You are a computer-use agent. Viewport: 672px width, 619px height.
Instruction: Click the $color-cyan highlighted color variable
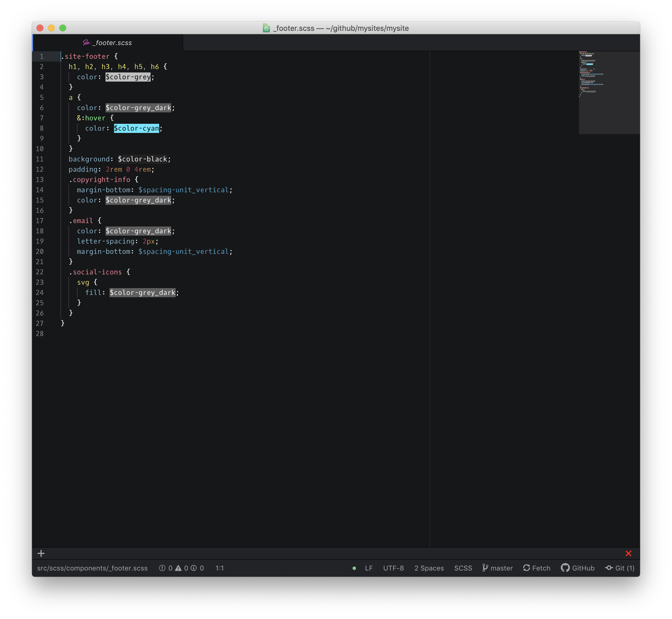click(x=136, y=128)
